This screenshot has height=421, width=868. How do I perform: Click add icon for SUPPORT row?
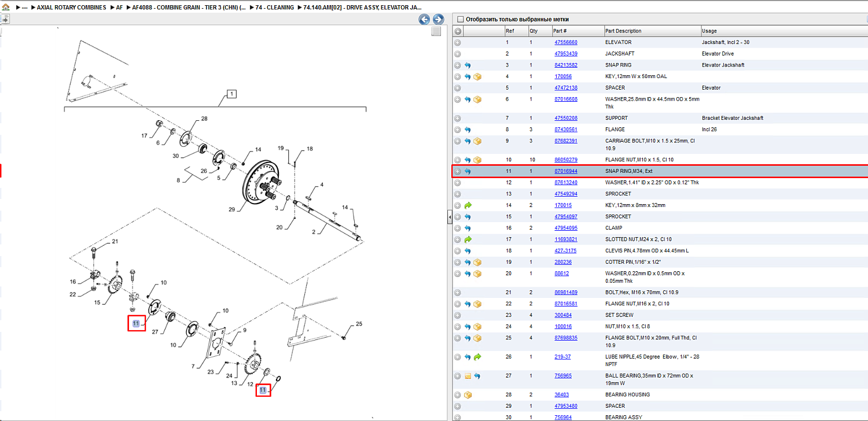click(458, 118)
